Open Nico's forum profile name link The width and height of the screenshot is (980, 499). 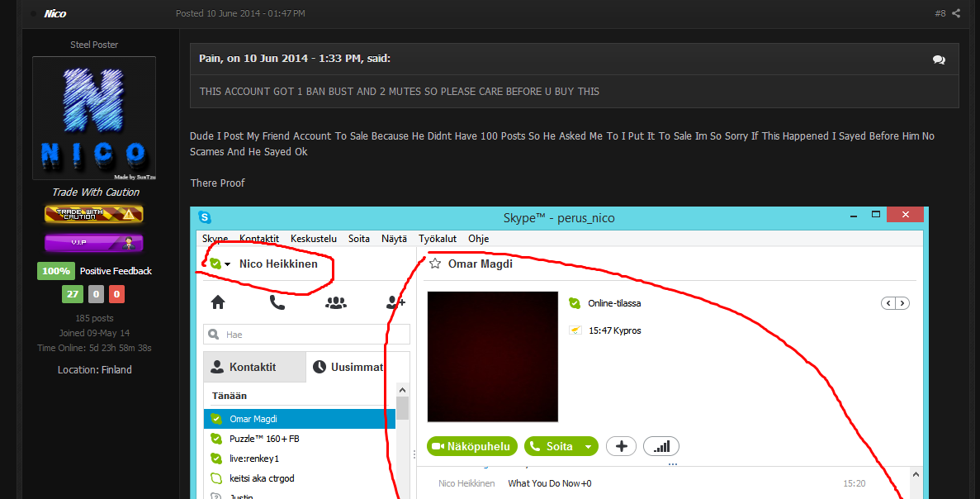click(x=55, y=13)
